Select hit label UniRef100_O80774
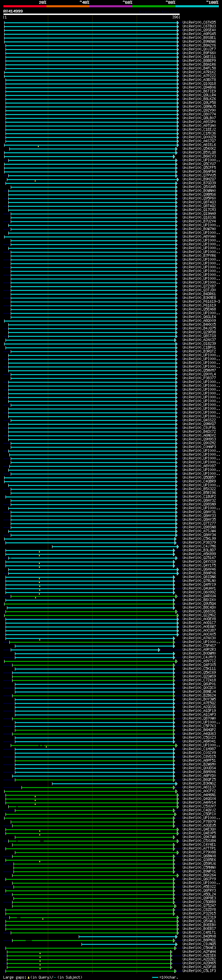 tap(199, 114)
